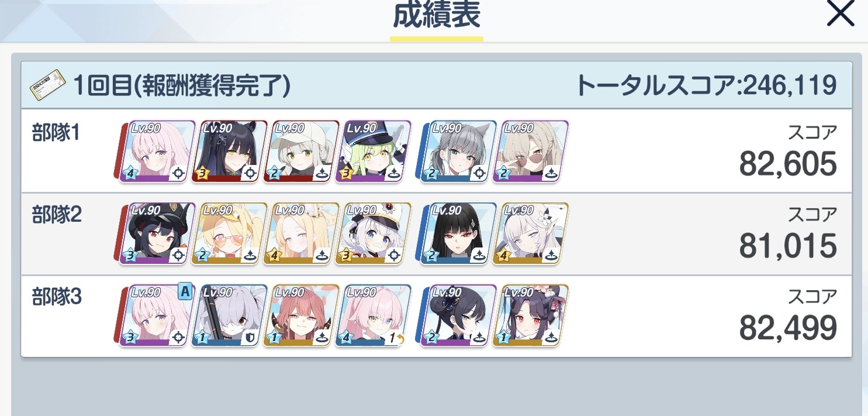This screenshot has height=416, width=868.
Task: Pick red-eyed long black-haired support in 部隊2
Action: click(x=459, y=233)
